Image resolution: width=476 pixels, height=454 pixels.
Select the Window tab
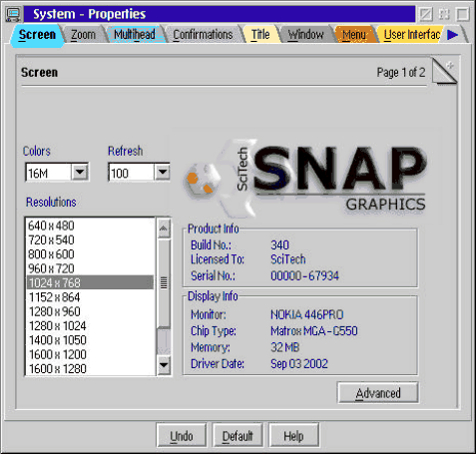click(x=305, y=35)
